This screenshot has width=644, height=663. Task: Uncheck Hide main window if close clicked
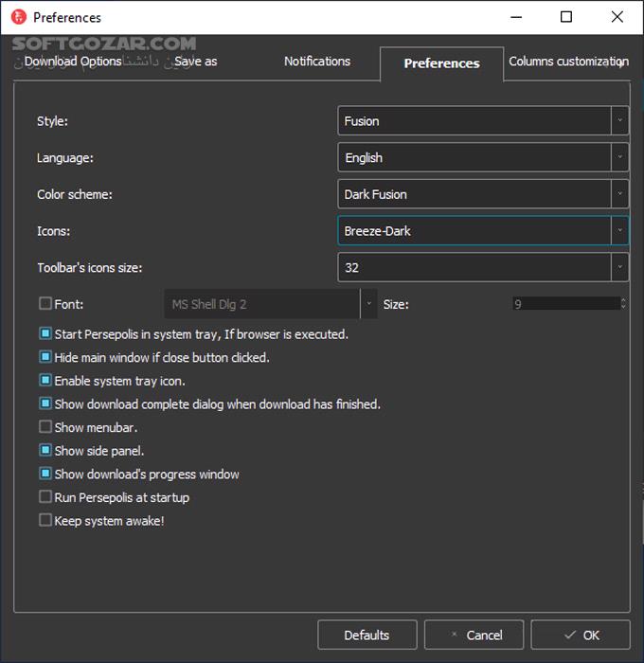(45, 357)
